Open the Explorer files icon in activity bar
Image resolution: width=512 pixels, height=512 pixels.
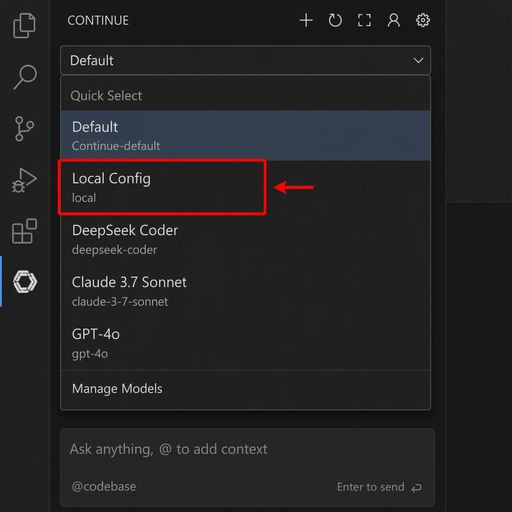click(24, 26)
